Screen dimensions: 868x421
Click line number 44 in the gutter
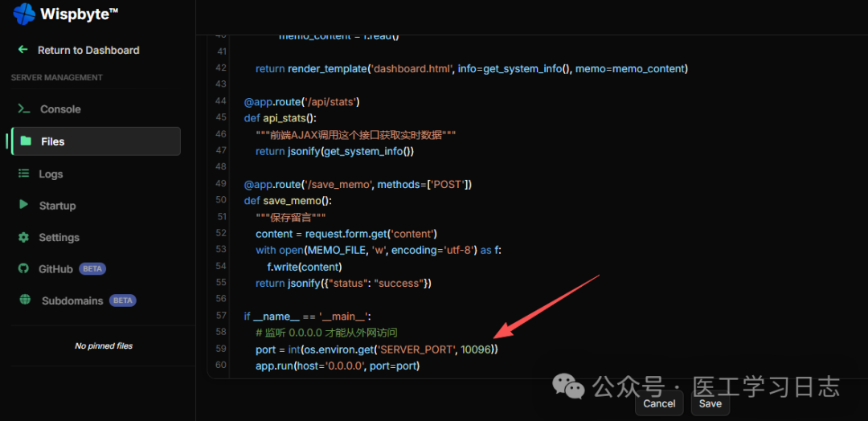221,100
